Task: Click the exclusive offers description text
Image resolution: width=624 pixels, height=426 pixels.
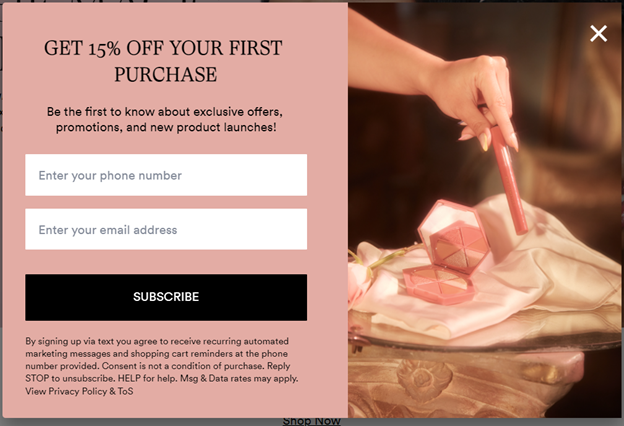Action: pos(165,119)
